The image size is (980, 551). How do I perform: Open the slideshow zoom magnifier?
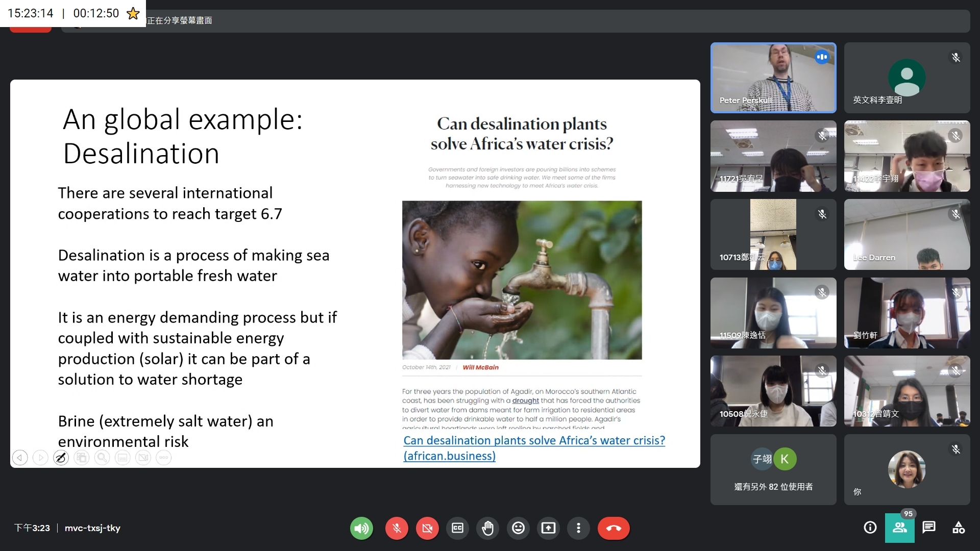pyautogui.click(x=102, y=458)
